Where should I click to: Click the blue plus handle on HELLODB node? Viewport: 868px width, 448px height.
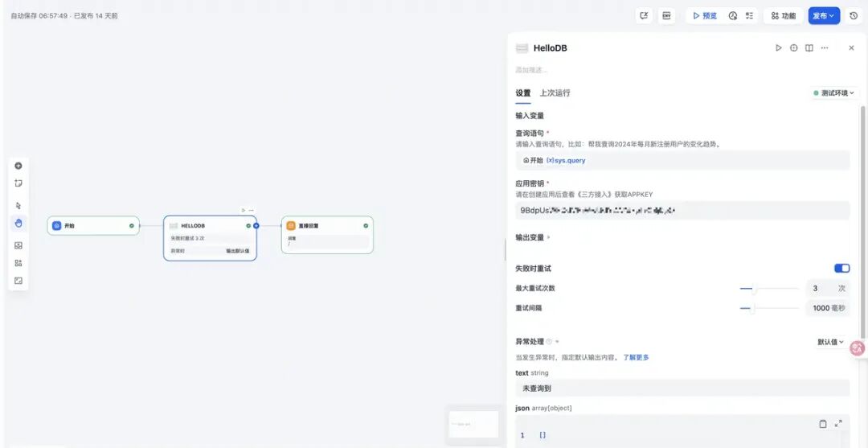(256, 226)
